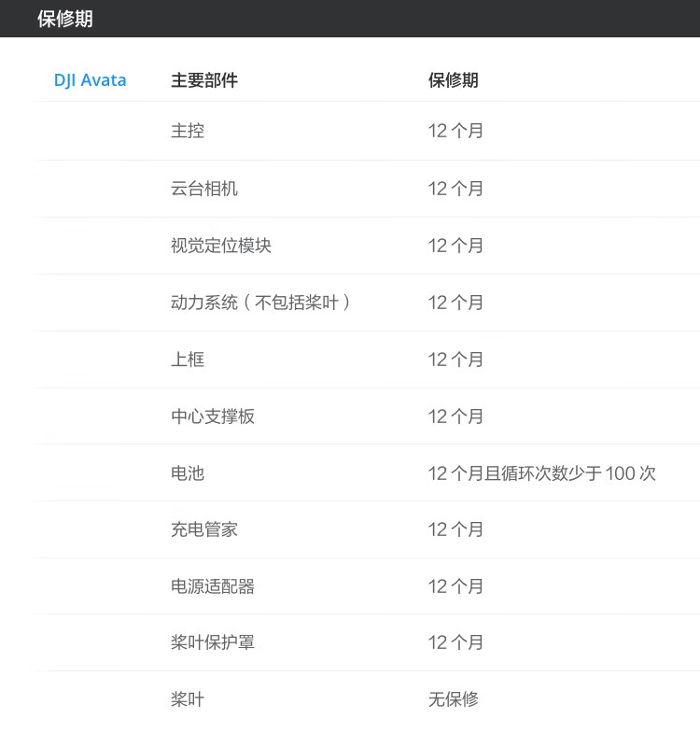Click the 无保修 warranty value
The height and width of the screenshot is (747, 700).
[453, 699]
